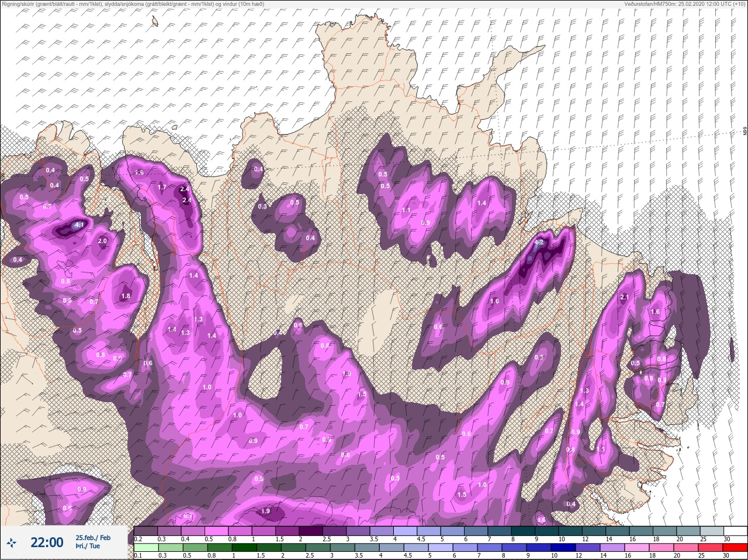The image size is (748, 560).
Task: Click the 4.2 precipitation value on map
Action: pyautogui.click(x=539, y=242)
